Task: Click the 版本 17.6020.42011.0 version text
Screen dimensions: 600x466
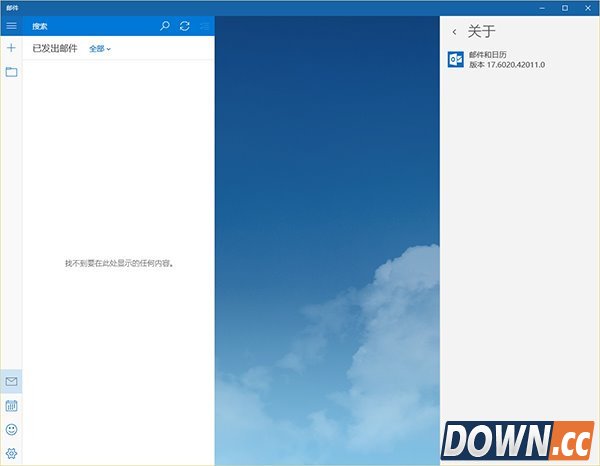Action: coord(507,65)
